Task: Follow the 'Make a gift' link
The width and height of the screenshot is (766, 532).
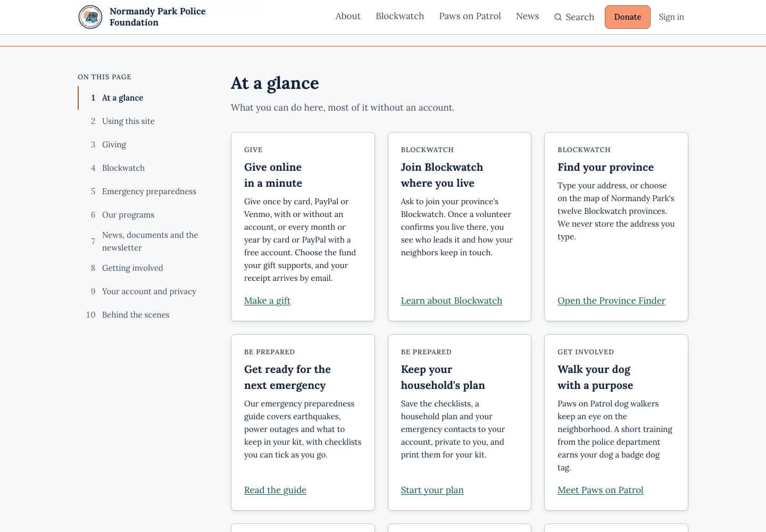Action: click(267, 301)
